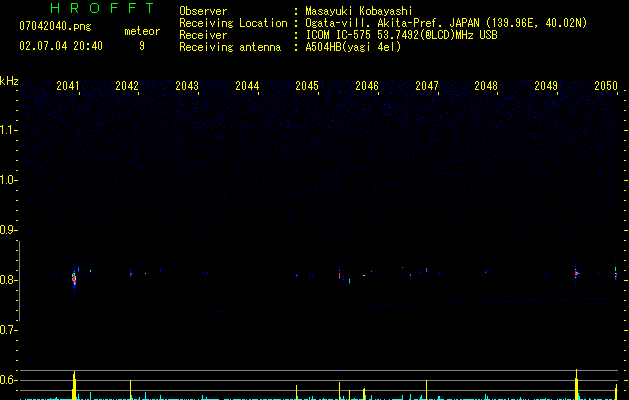Click the 2045 time marker
This screenshot has width=629, height=400.
pos(307,86)
